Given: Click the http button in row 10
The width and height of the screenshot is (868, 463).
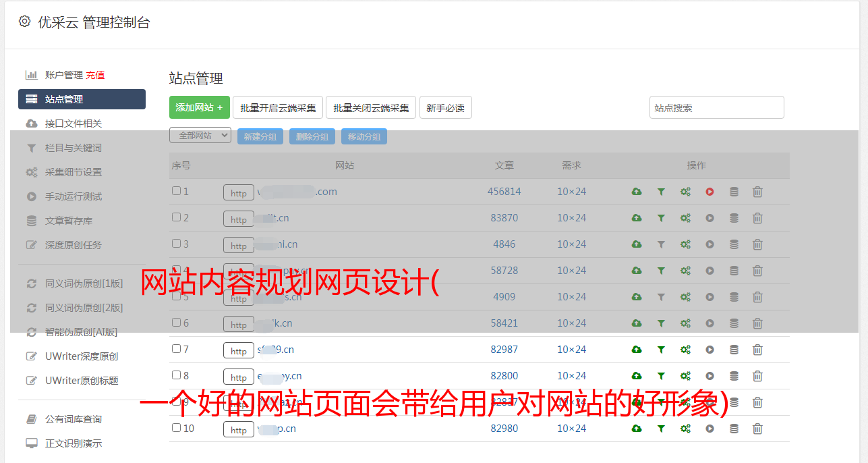Looking at the screenshot, I should [x=239, y=430].
